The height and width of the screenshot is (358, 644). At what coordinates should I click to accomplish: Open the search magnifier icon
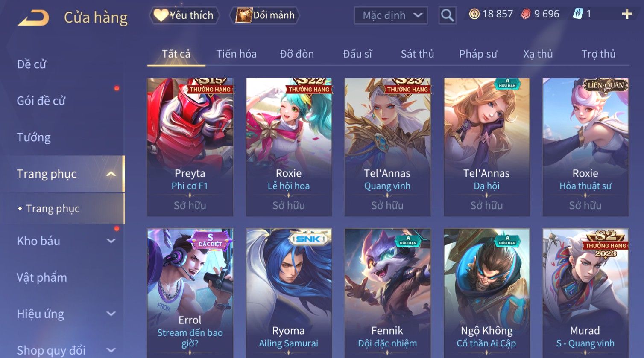click(x=447, y=15)
